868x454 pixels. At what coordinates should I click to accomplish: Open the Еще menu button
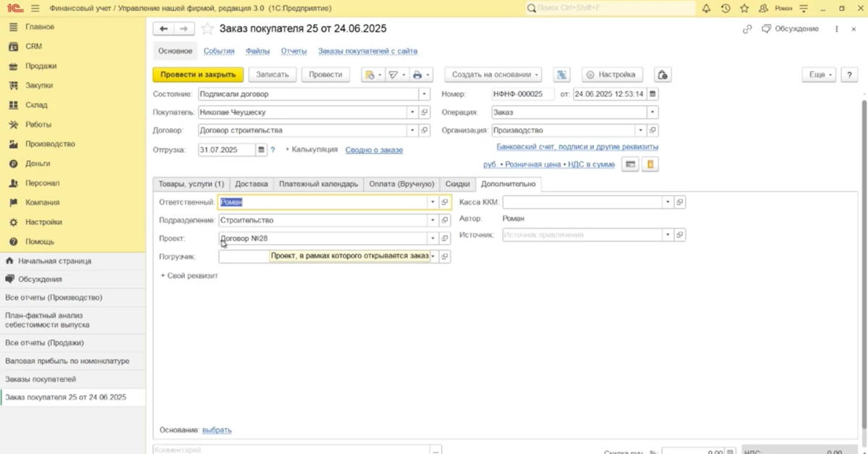pos(819,75)
